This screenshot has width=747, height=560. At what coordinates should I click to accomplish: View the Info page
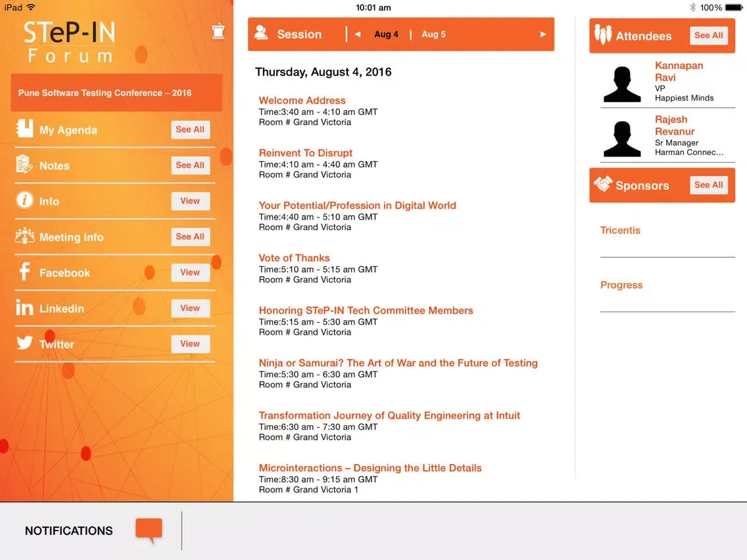190,201
